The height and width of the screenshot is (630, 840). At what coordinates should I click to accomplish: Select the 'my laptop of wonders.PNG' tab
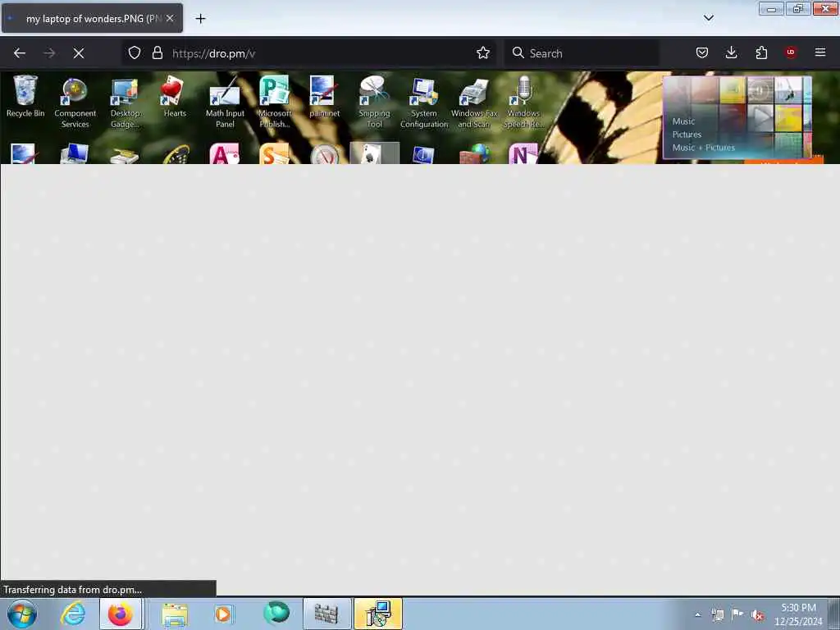(x=92, y=18)
